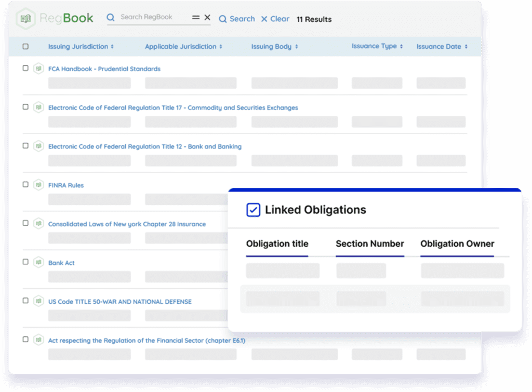
Task: Sort by Issuance Type column
Action: pyautogui.click(x=377, y=46)
